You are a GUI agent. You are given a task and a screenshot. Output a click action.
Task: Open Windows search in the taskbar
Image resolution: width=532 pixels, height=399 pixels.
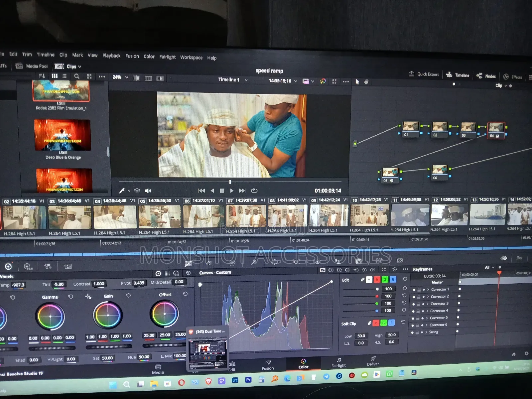click(x=127, y=385)
